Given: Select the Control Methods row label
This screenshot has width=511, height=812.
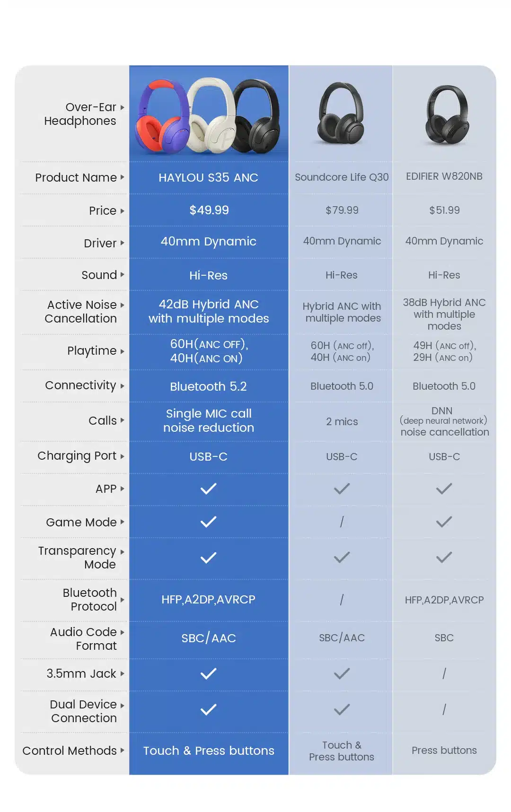Looking at the screenshot, I should pos(70,751).
